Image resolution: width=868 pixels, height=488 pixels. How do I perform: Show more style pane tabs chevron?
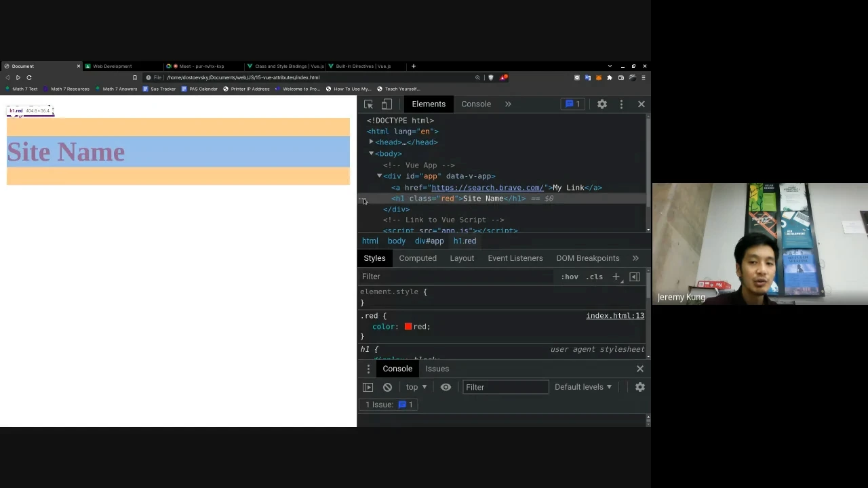[x=635, y=258]
